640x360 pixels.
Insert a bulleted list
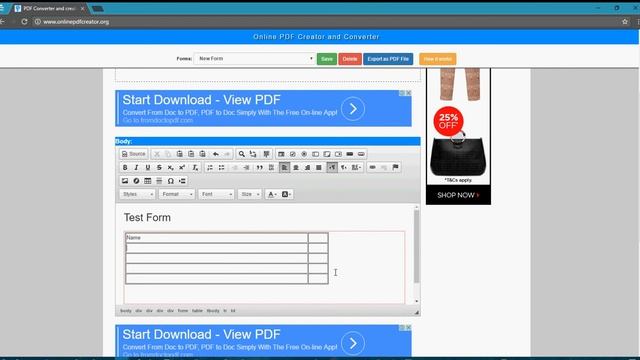coord(221,167)
